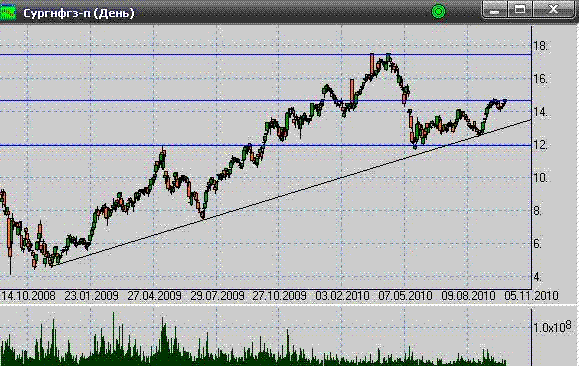Click date label 14.10.2008 on time axis

[28, 296]
